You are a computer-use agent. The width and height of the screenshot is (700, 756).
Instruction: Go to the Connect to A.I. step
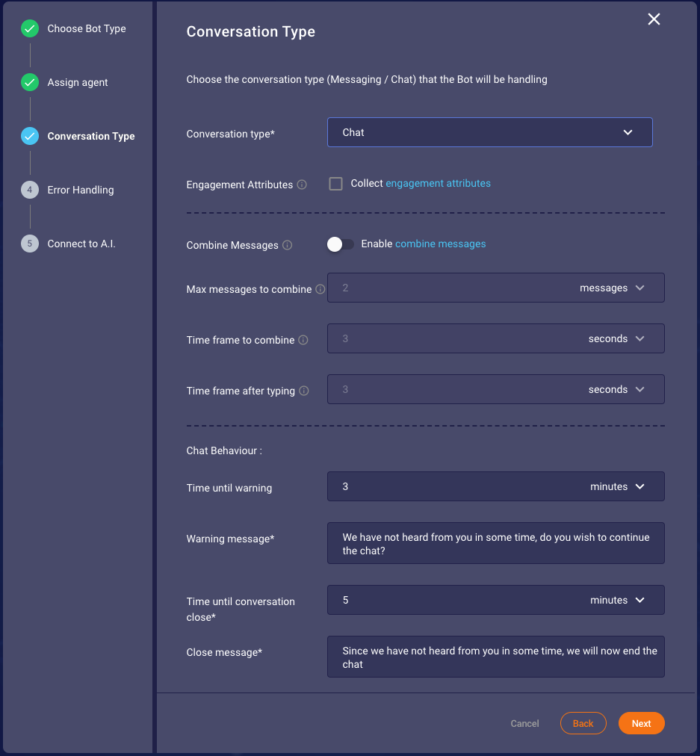pyautogui.click(x=81, y=244)
